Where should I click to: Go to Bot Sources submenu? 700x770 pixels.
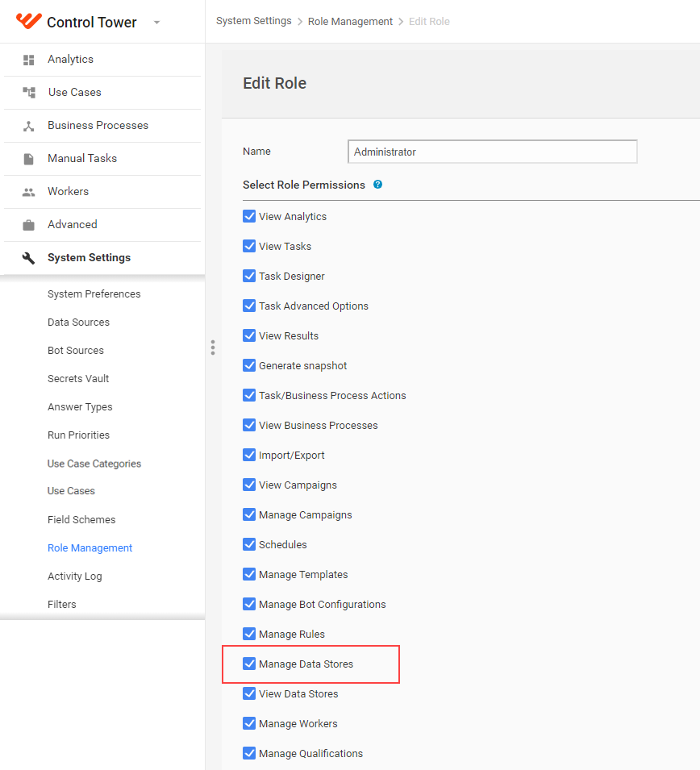pos(76,350)
